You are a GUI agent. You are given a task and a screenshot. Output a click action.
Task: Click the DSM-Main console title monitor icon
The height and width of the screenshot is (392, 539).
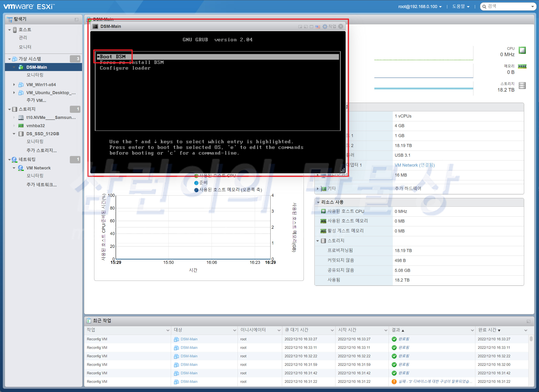(95, 26)
